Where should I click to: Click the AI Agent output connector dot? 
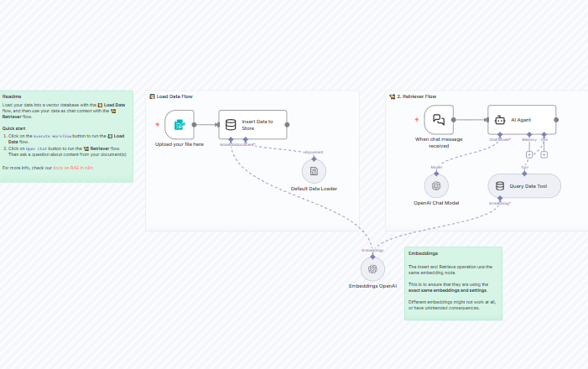coord(557,120)
